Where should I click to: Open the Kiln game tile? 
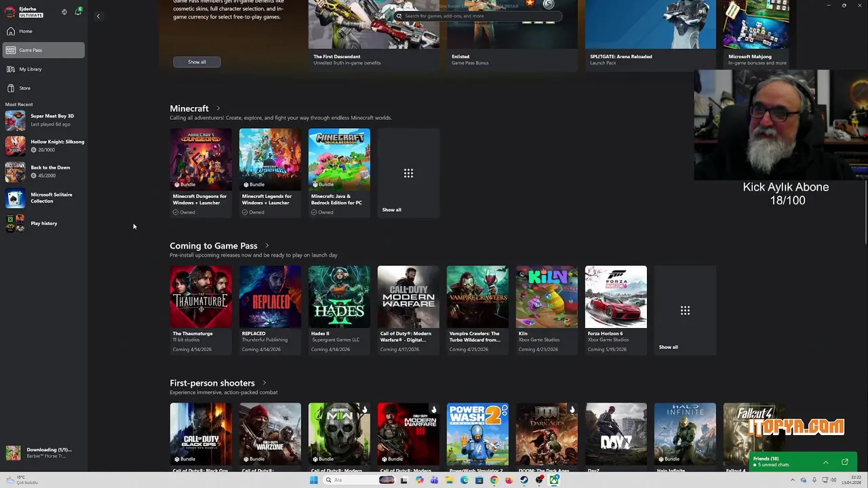tap(547, 310)
